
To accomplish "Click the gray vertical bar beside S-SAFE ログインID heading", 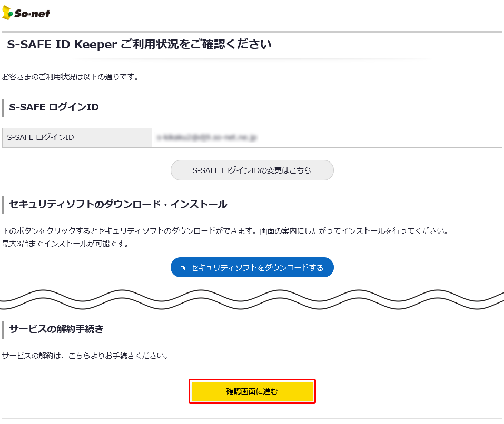I will point(3,107).
